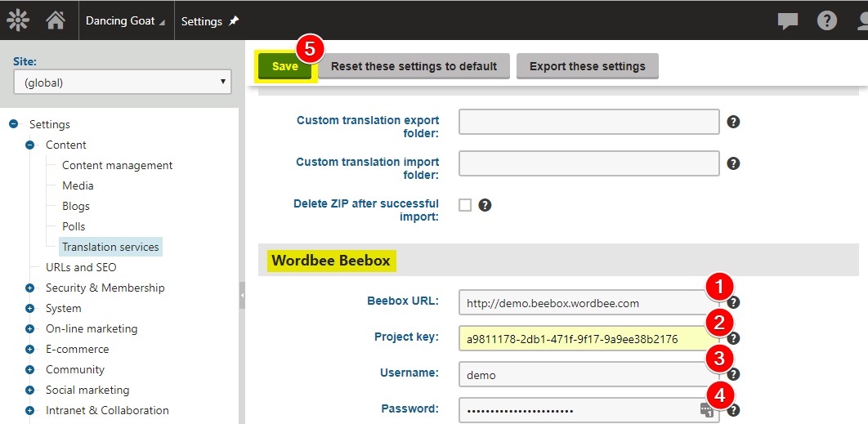Collapse the Content settings node
The height and width of the screenshot is (424, 868).
click(x=30, y=145)
